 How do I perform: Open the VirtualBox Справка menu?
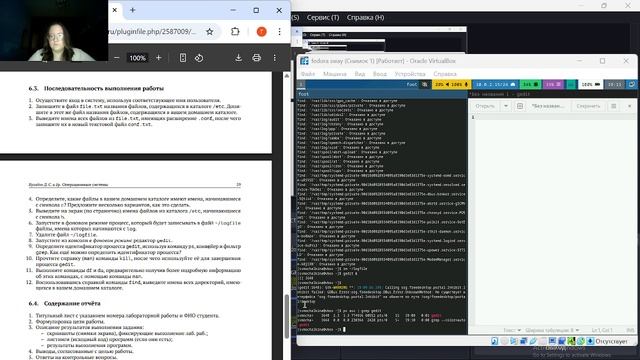coord(445,74)
